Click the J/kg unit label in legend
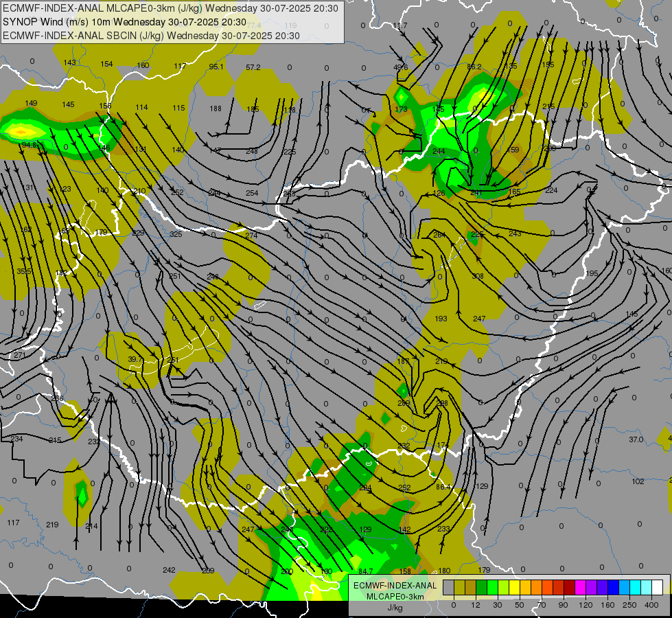 [395, 608]
